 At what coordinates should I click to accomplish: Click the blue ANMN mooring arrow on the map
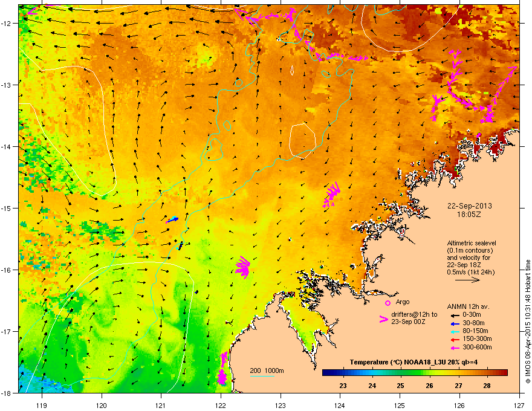click(x=172, y=220)
